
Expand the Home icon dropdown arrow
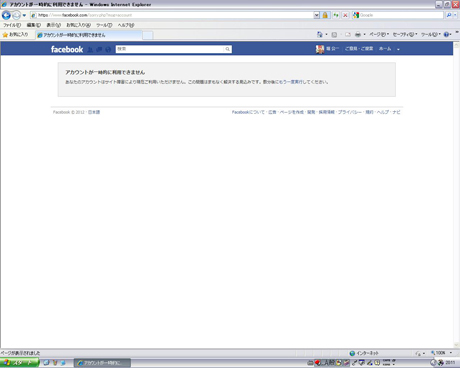pos(326,34)
